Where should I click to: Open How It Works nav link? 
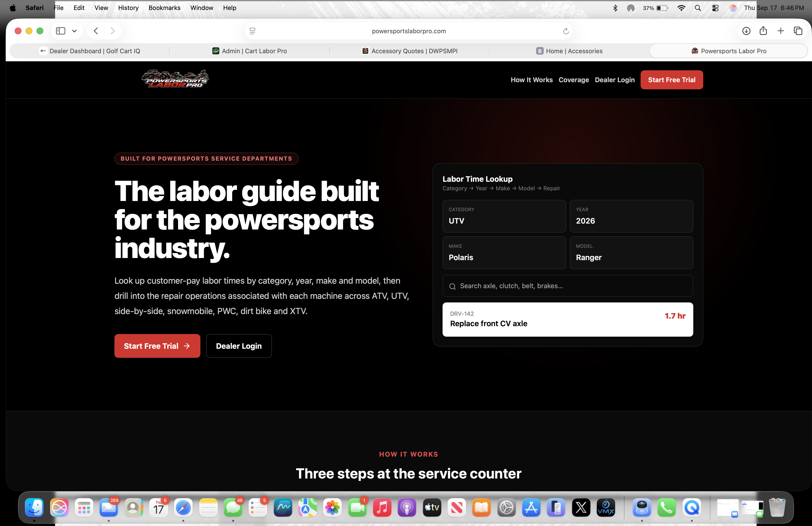point(532,80)
